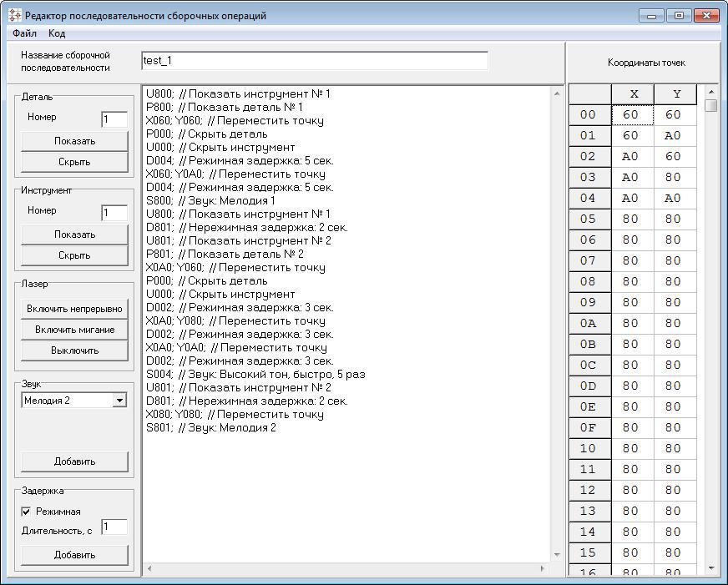
Task: Select line 'P800; // Показать деталь № 1'
Action: (x=225, y=108)
